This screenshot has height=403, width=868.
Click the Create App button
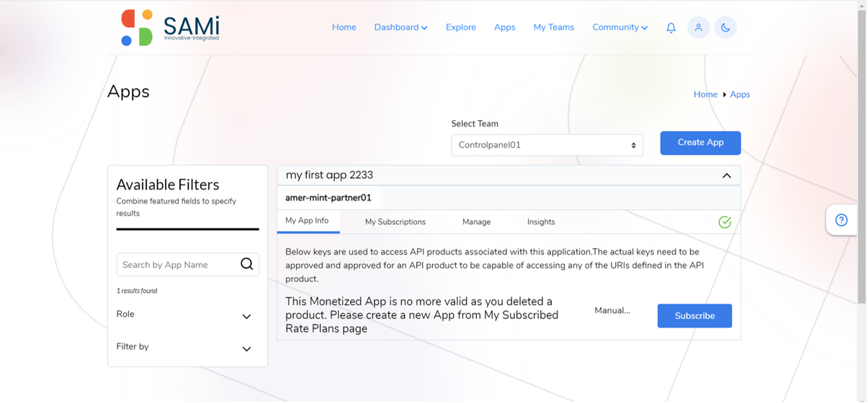pos(700,142)
